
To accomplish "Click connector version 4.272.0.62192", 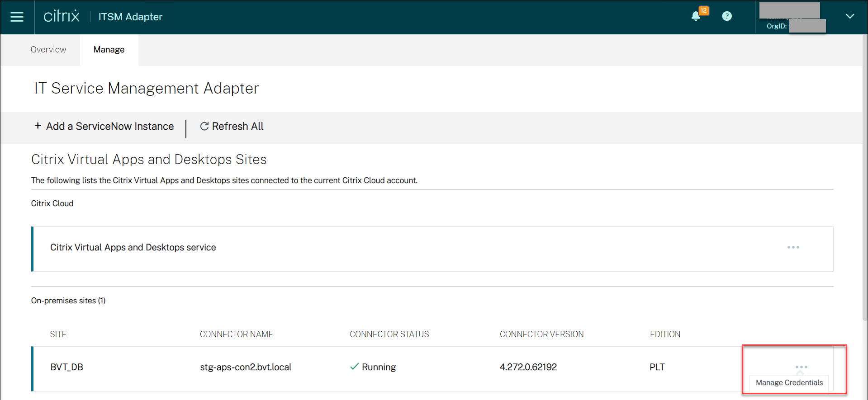I will tap(528, 367).
